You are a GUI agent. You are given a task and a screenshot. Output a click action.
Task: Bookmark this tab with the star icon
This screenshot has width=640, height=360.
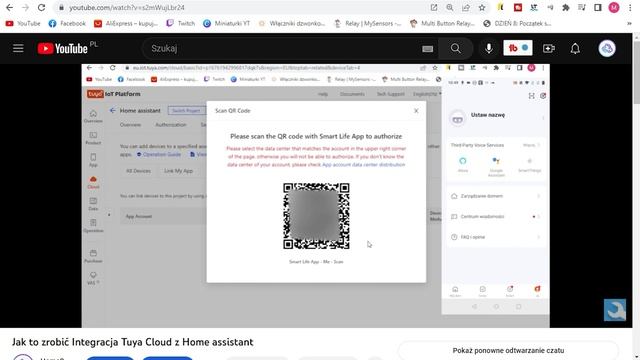(x=482, y=7)
